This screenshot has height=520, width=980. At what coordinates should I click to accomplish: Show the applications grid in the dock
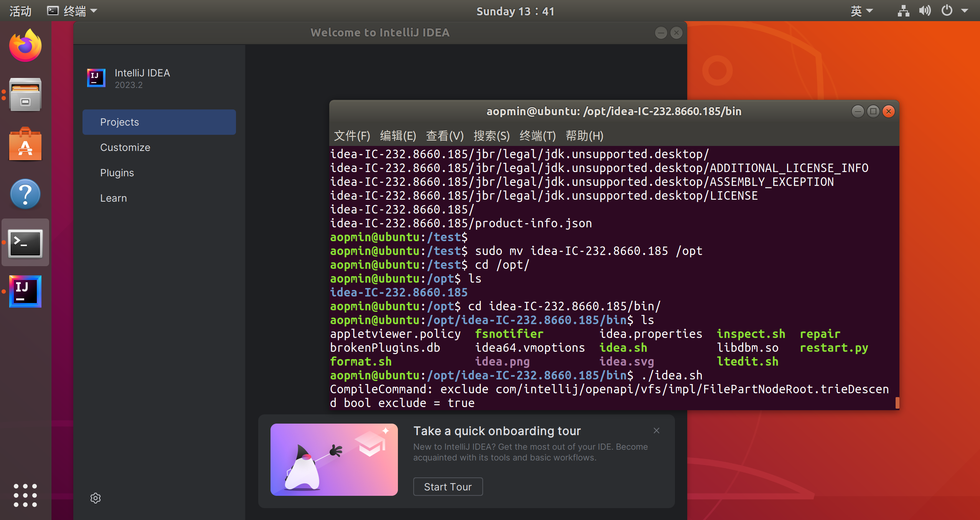click(25, 495)
